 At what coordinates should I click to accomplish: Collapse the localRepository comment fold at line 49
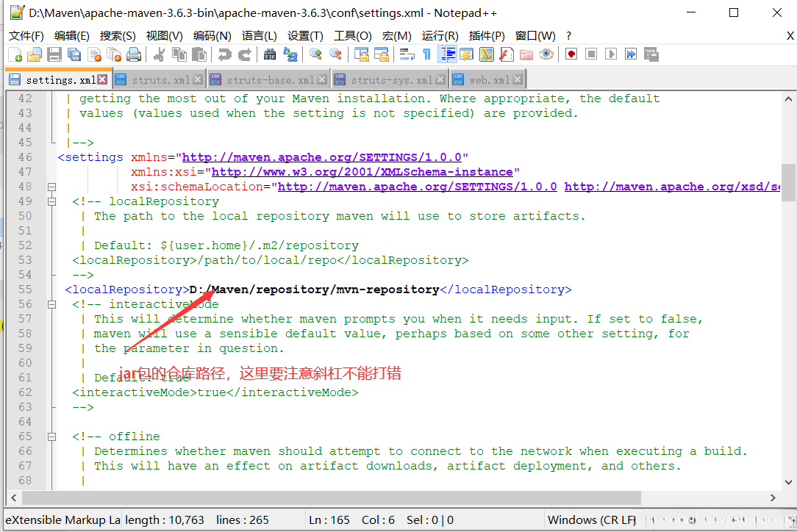[51, 202]
